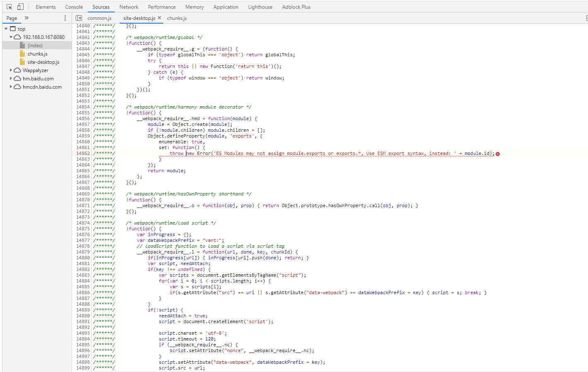The width and height of the screenshot is (588, 372).
Task: Expand the hmcdn.baidu.com tree node
Action: point(11,87)
